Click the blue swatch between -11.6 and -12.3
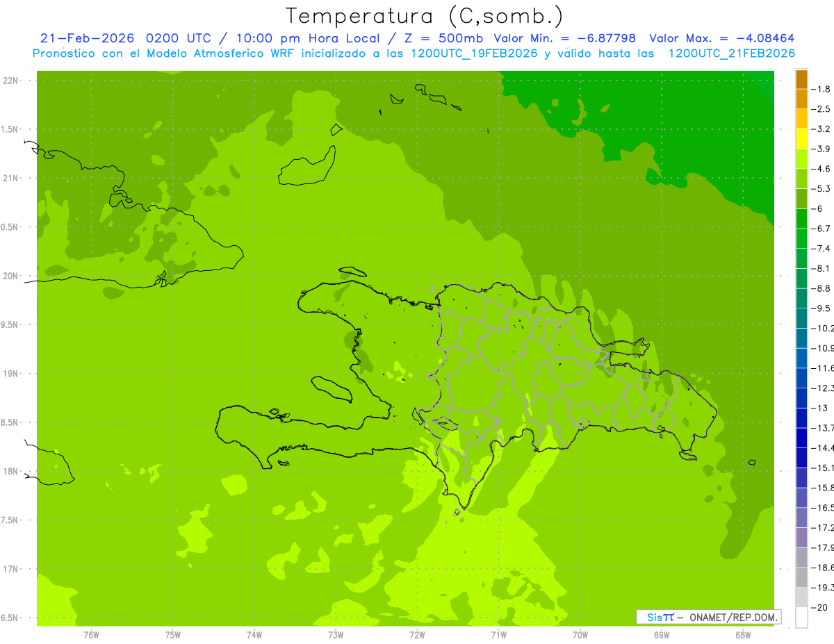The height and width of the screenshot is (644, 834). (801, 378)
